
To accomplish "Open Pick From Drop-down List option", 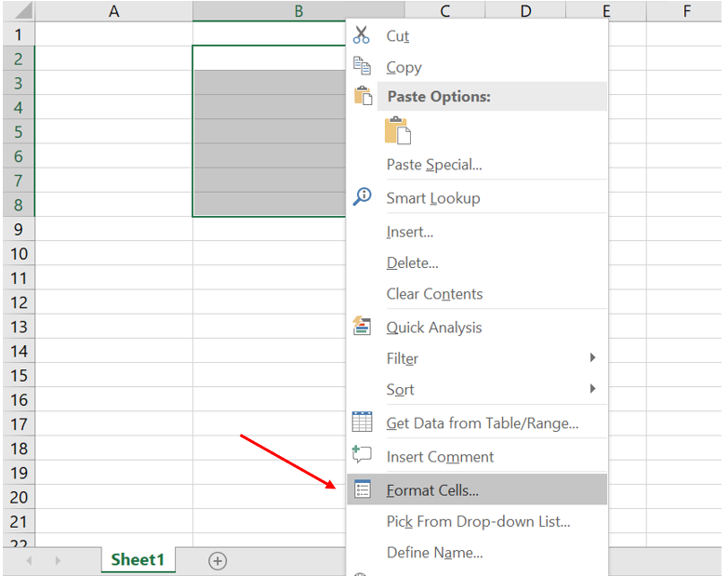I will [478, 521].
